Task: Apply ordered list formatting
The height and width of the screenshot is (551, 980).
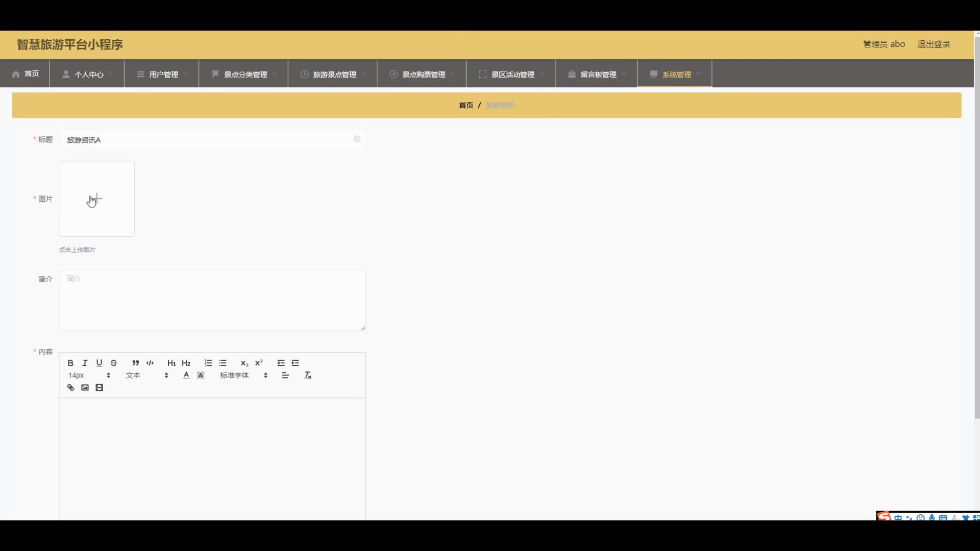Action: tap(208, 363)
